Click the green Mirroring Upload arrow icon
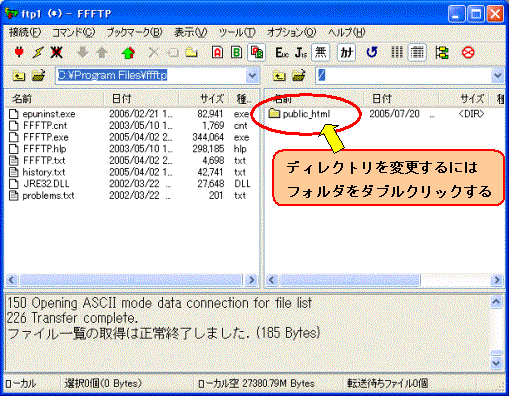 pyautogui.click(x=128, y=52)
